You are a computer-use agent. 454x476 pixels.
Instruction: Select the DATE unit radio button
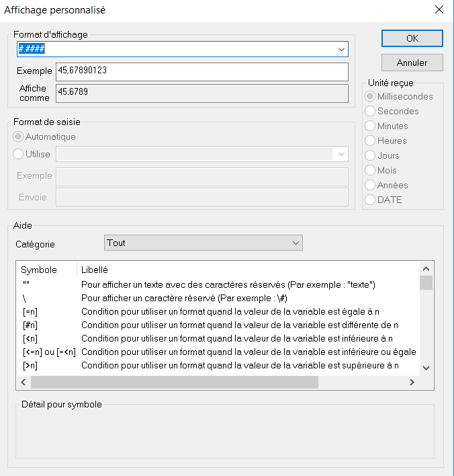(x=370, y=200)
